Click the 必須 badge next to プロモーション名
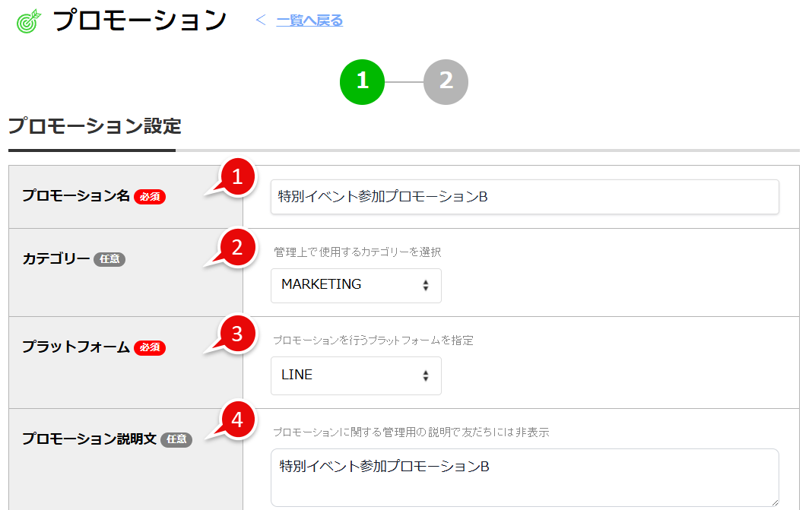Viewport: 812px width, 510px height. point(148,196)
